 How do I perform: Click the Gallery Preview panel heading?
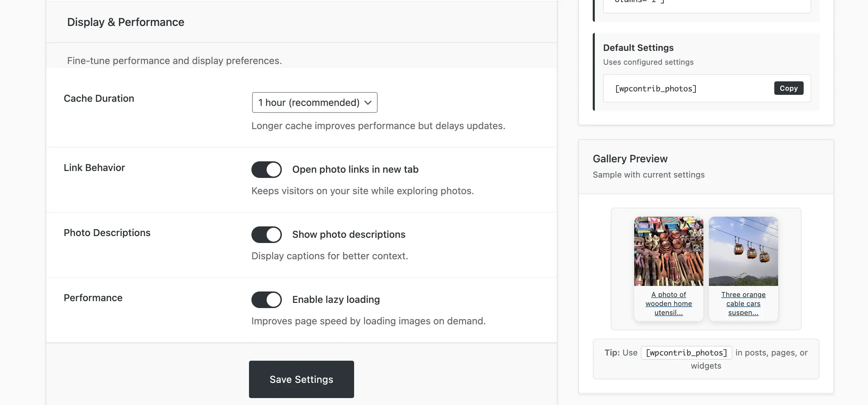pos(630,159)
